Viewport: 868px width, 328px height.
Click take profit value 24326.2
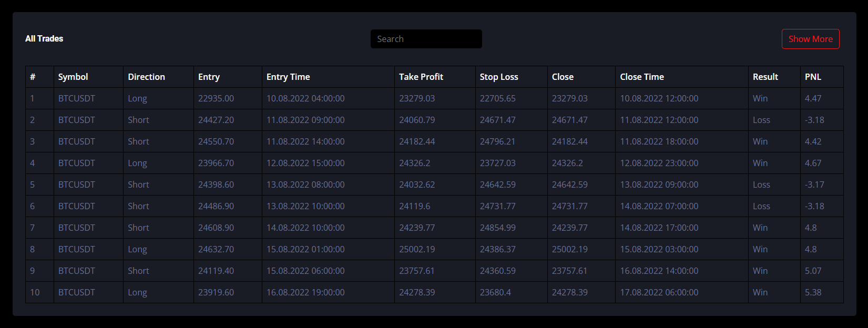click(x=414, y=163)
